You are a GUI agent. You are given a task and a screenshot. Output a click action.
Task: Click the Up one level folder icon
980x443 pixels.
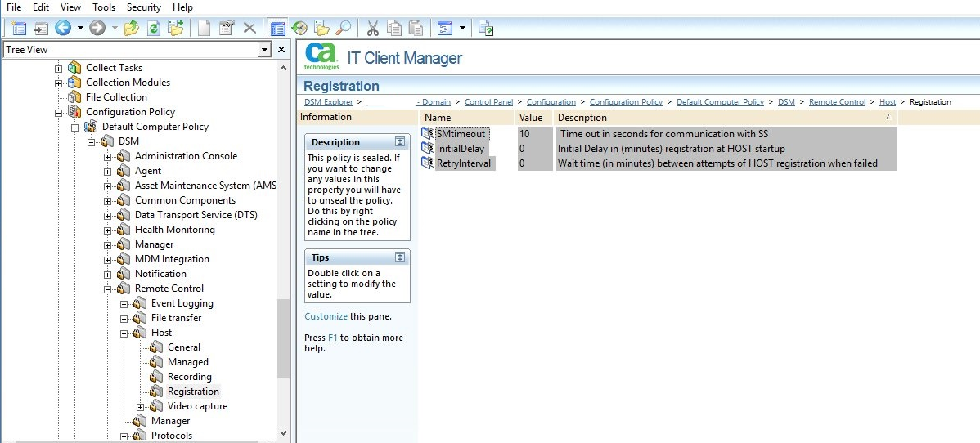click(x=133, y=29)
